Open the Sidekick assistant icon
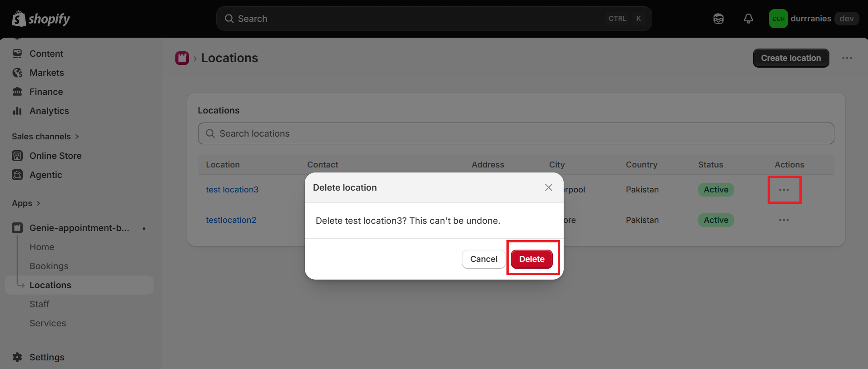Viewport: 868px width, 369px height. [x=719, y=19]
